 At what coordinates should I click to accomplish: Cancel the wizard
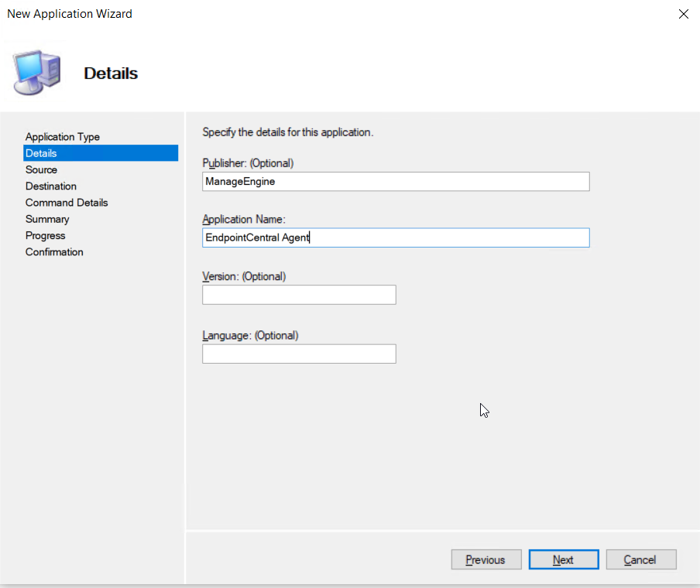[x=641, y=559]
